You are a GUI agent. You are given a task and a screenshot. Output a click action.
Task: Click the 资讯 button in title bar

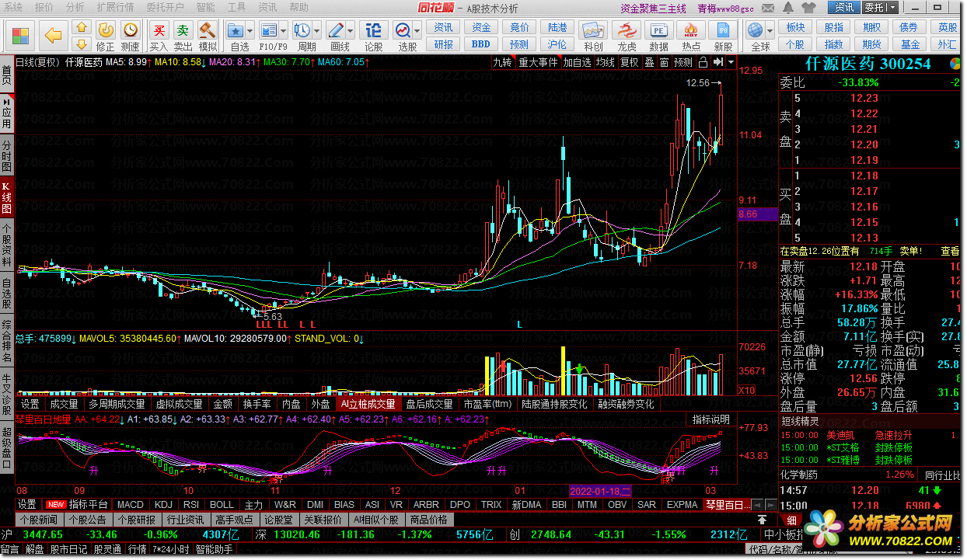(x=843, y=7)
